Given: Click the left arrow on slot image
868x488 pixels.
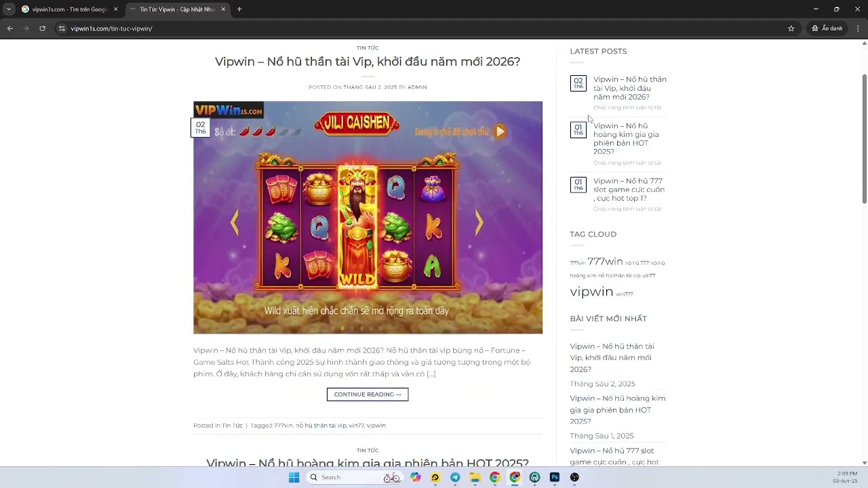Looking at the screenshot, I should coord(235,222).
